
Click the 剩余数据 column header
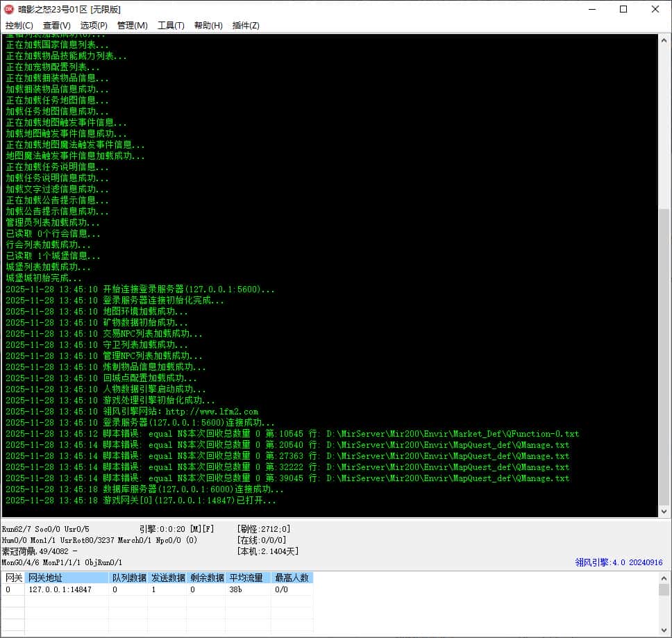[207, 578]
